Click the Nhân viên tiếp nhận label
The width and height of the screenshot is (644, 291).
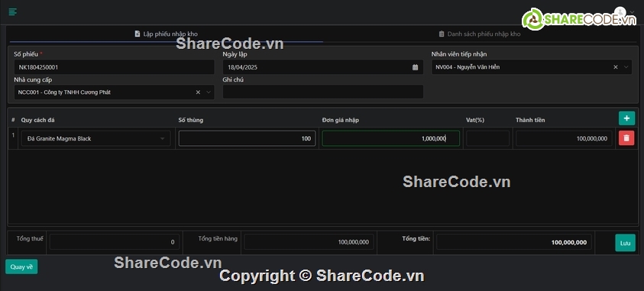[459, 54]
